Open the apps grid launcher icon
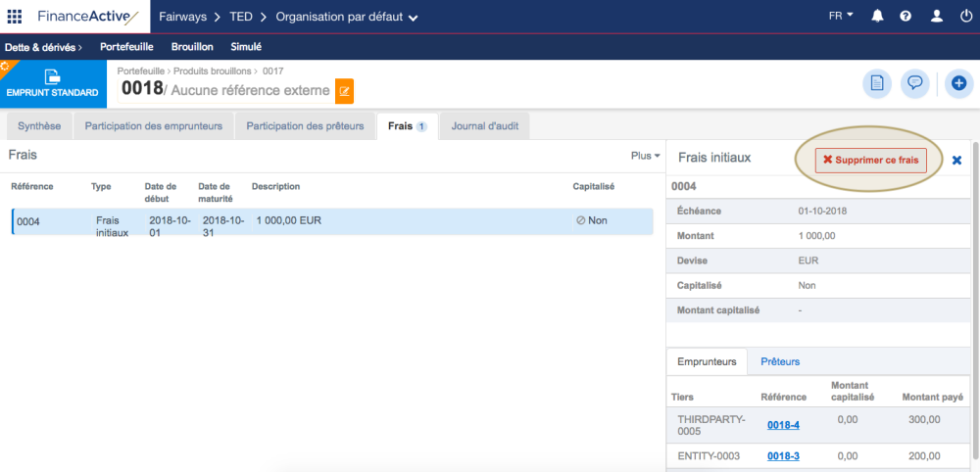The height and width of the screenshot is (472, 980). [15, 17]
